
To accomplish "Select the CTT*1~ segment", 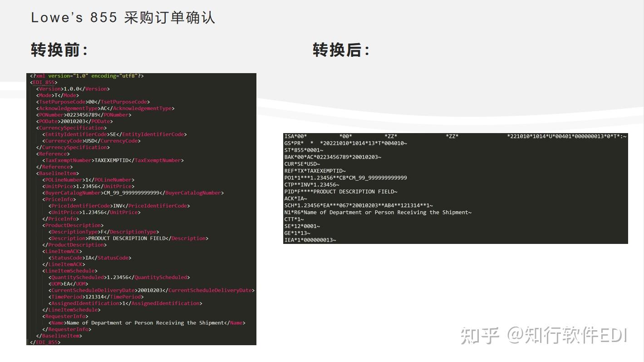I will 294,219.
